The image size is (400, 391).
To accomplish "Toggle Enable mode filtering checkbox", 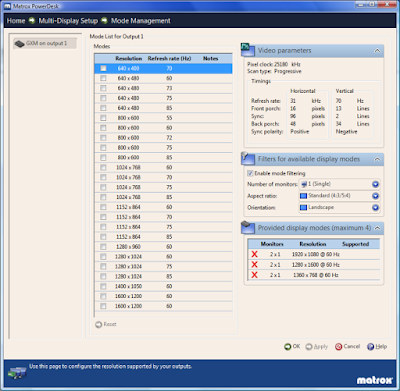I will [x=250, y=173].
